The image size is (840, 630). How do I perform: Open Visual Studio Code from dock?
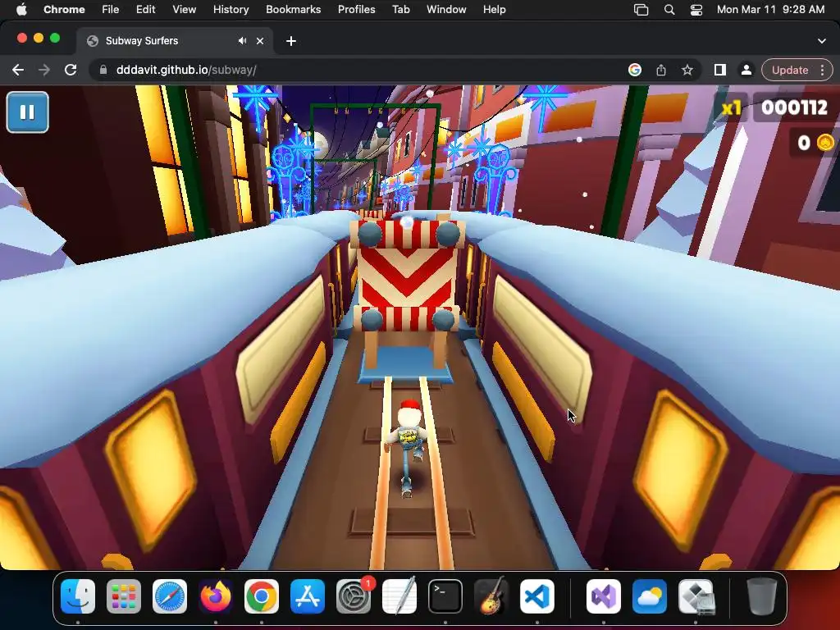pos(537,596)
